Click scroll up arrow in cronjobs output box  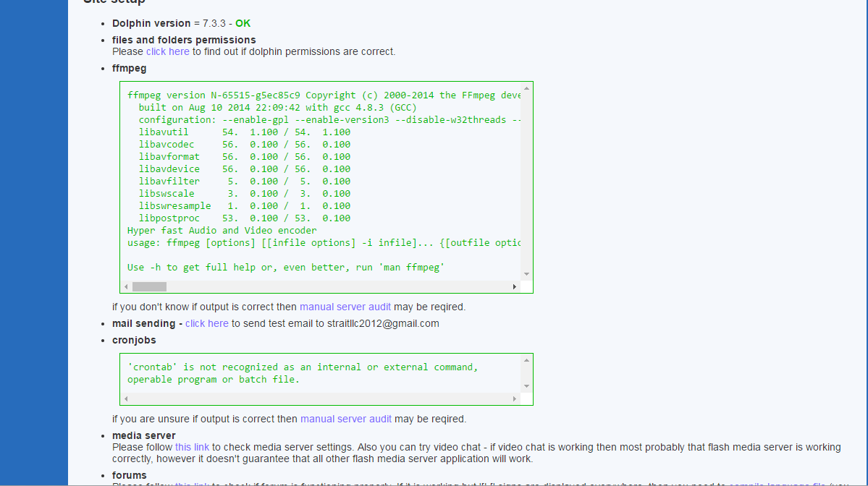coord(526,361)
